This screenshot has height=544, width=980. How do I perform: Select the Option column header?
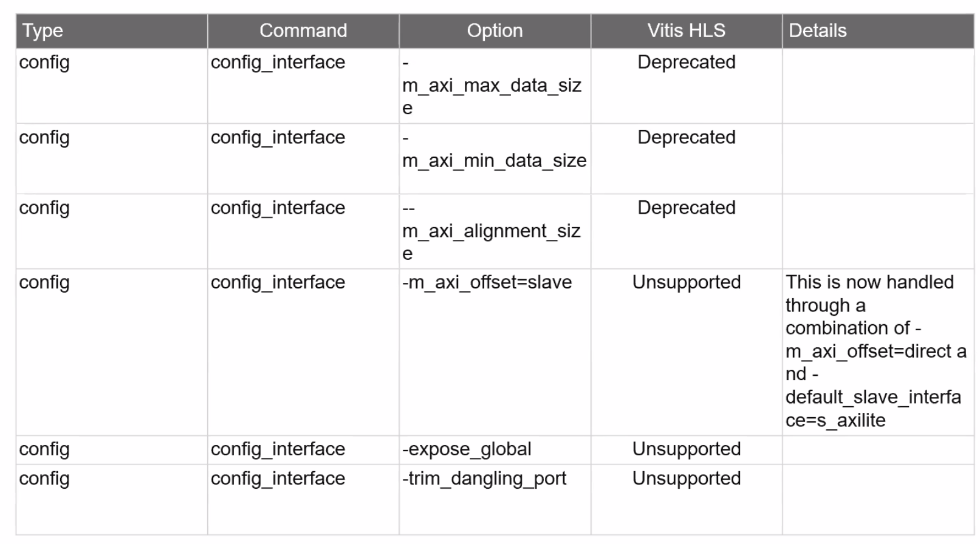[x=495, y=31]
